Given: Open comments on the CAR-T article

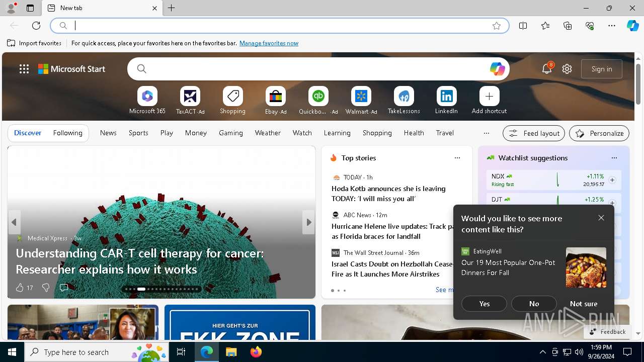Looking at the screenshot, I should coord(64,288).
